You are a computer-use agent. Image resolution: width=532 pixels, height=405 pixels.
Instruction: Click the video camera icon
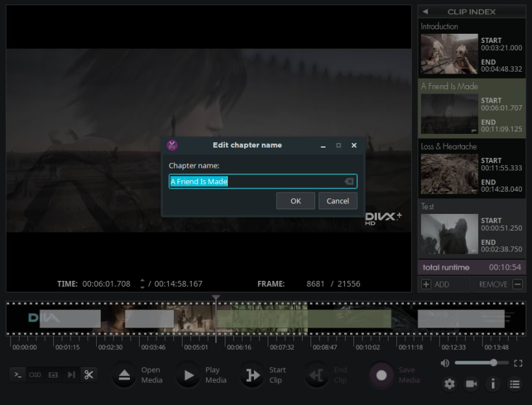click(472, 384)
